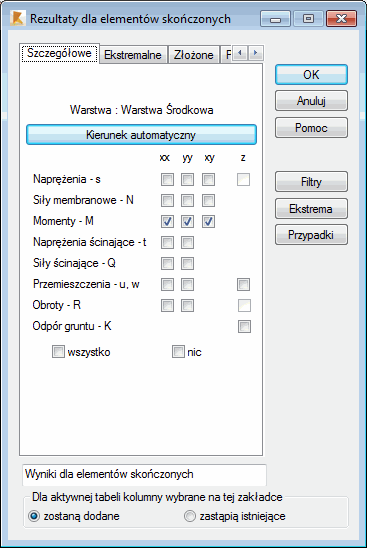367x548 pixels.
Task: Uncheck Momenty - M xy checkbox
Action: (x=208, y=222)
